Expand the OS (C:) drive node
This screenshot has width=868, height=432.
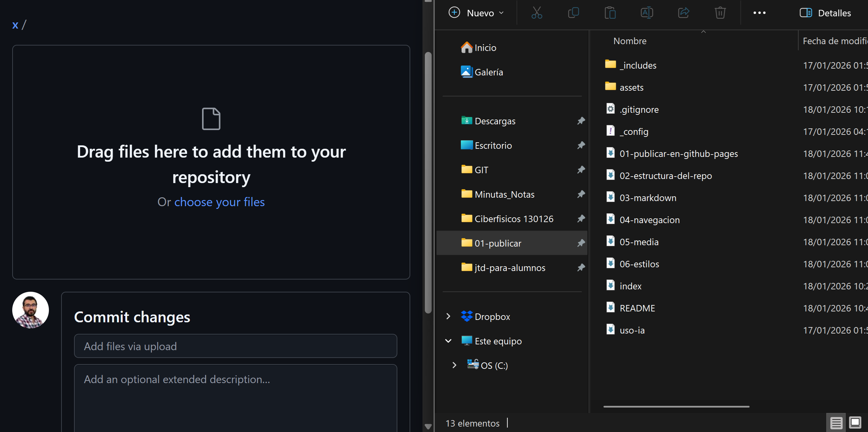[454, 365]
